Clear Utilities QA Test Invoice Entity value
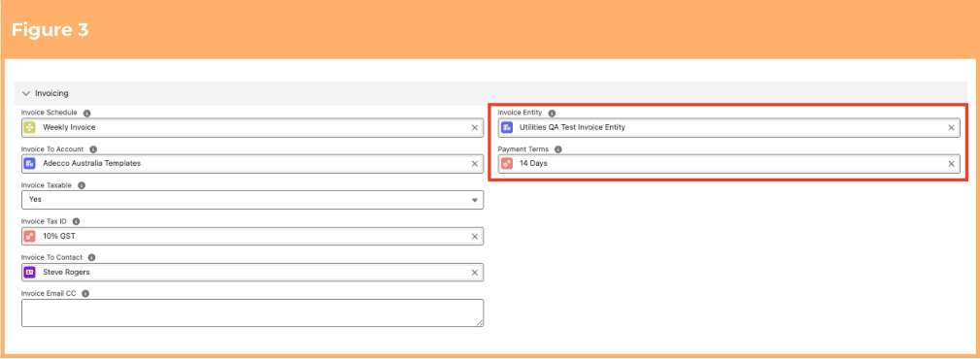The height and width of the screenshot is (359, 980). pyautogui.click(x=951, y=127)
